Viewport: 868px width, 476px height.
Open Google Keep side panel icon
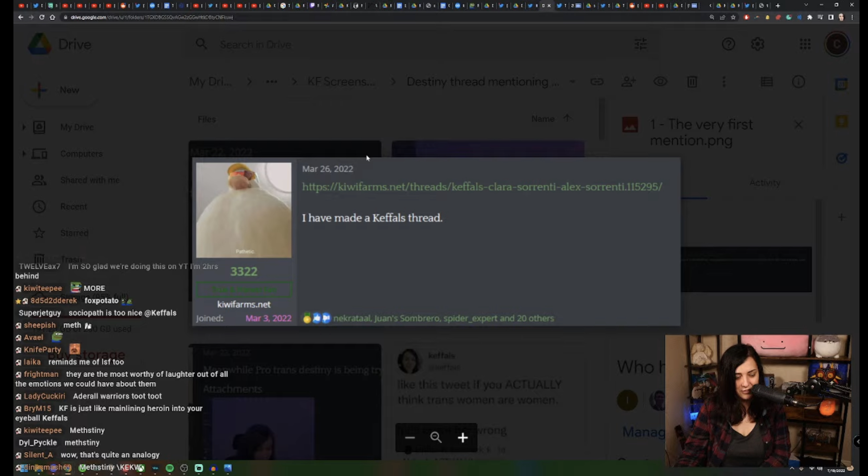point(841,121)
